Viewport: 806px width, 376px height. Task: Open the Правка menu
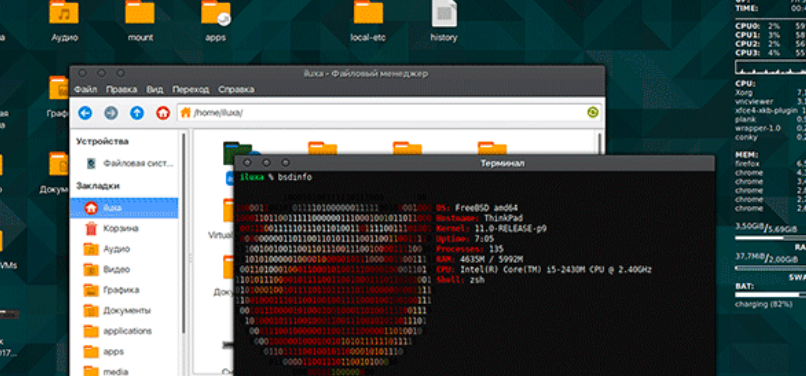click(x=121, y=89)
